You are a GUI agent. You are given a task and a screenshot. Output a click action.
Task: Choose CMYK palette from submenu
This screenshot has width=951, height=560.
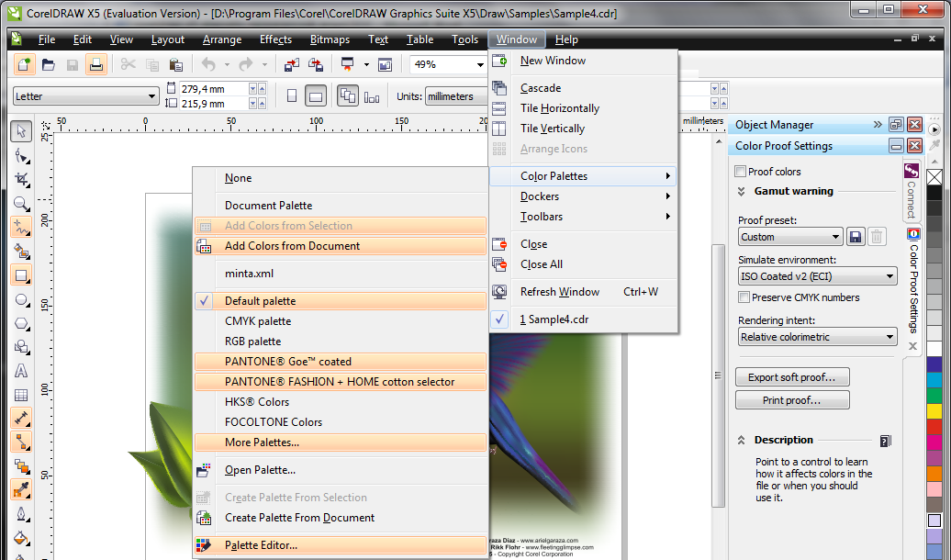coord(341,321)
